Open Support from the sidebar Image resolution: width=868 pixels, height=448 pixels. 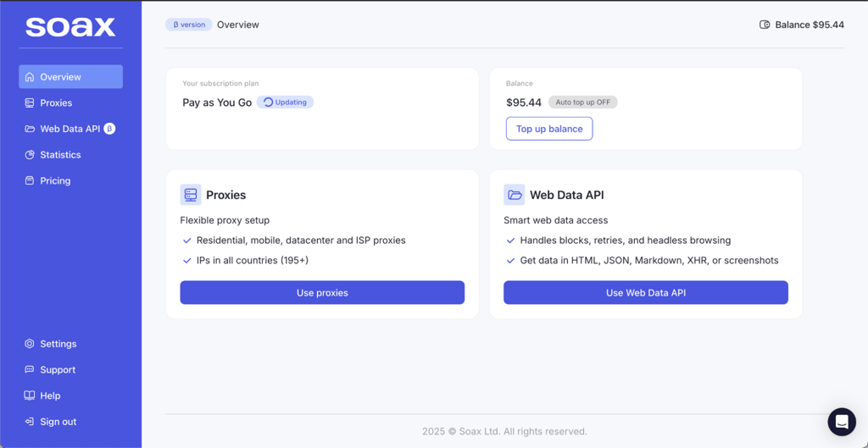pos(71,369)
